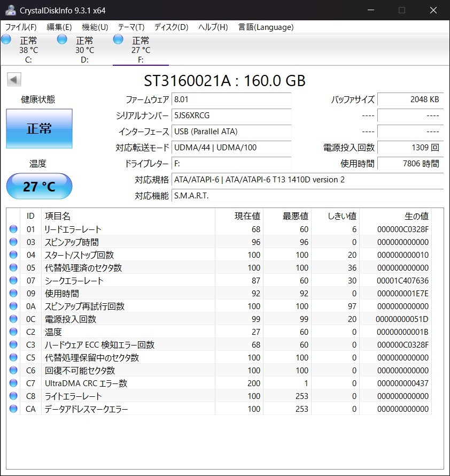Click status orb of row 09 使用時間
The width and height of the screenshot is (450, 476).
point(13,293)
